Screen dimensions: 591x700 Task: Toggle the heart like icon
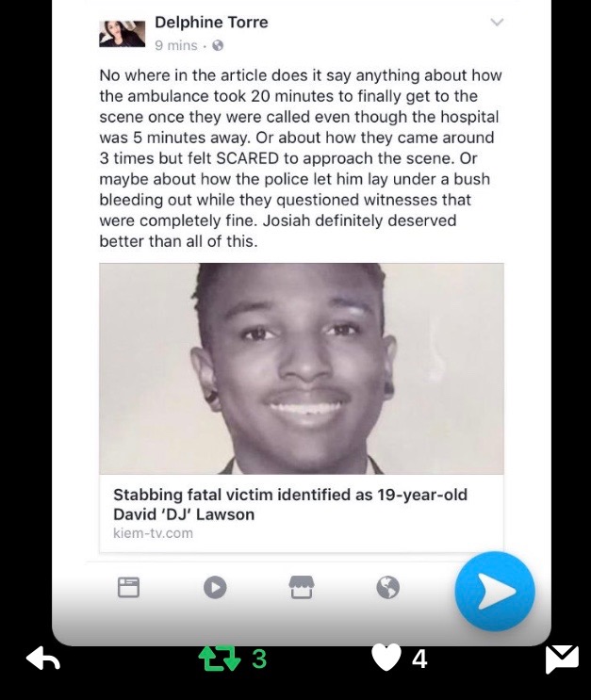click(386, 659)
